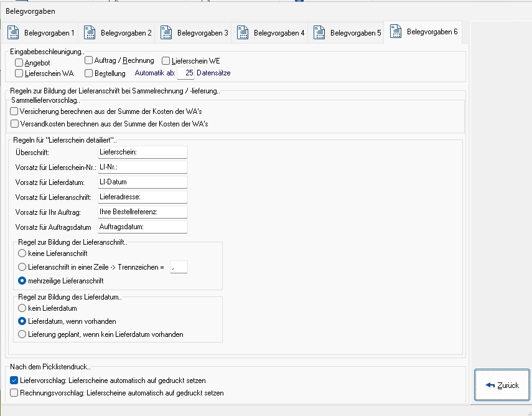Viewport: 532px width, 416px height.
Task: Click the Trennzeichen input box
Action: [179, 267]
